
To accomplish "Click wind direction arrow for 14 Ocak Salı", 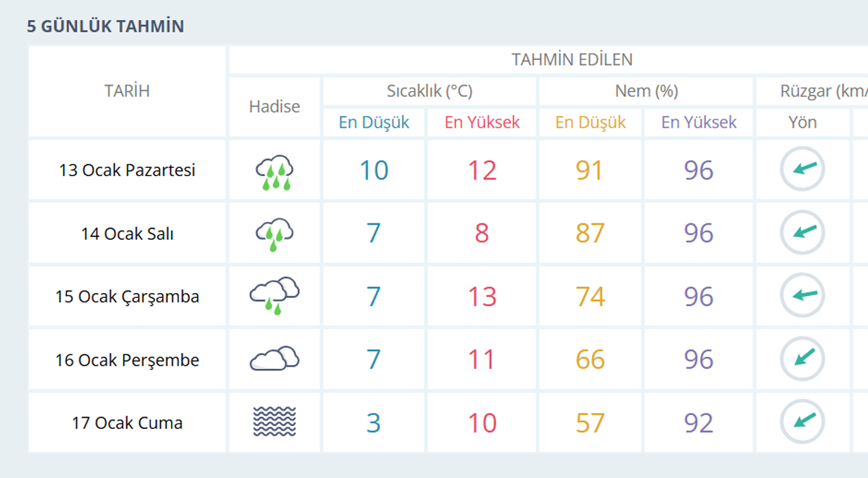I will click(x=802, y=233).
